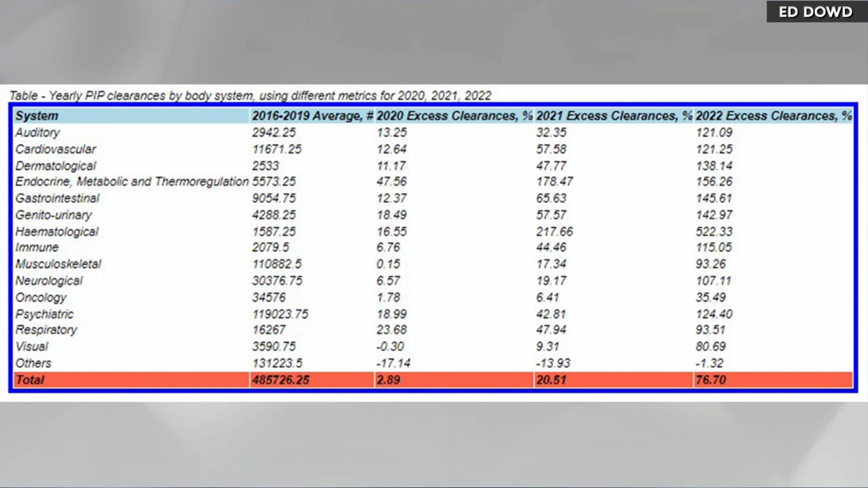This screenshot has width=868, height=488.
Task: Select the Dermatological row label
Action: [56, 166]
